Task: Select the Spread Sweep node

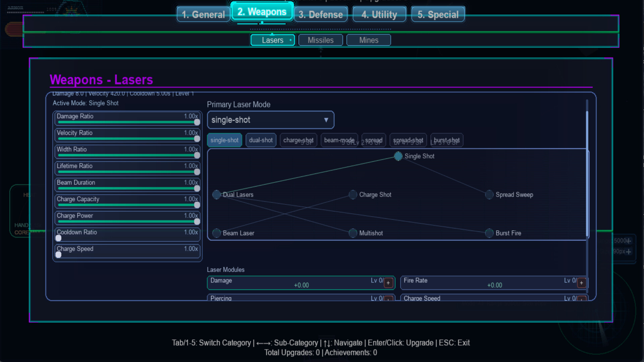Action: coord(489,194)
